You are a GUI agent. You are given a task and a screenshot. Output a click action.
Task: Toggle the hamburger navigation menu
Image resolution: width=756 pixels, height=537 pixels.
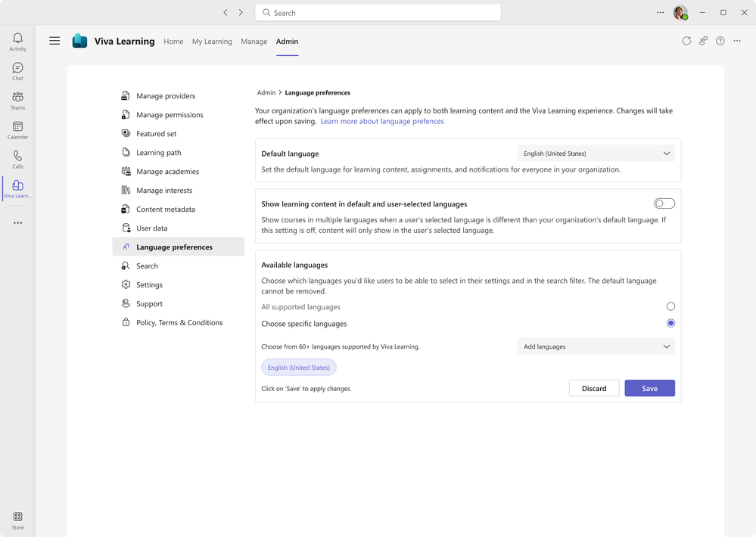click(54, 41)
